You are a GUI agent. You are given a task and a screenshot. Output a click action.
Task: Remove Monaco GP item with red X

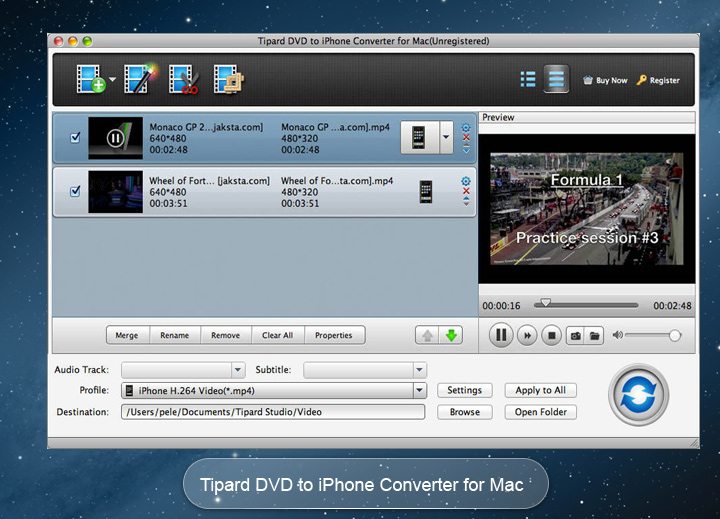pyautogui.click(x=466, y=137)
